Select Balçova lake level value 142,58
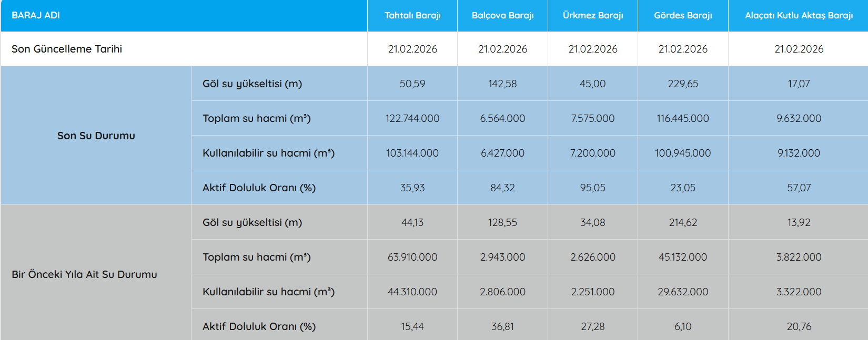Image resolution: width=868 pixels, height=340 pixels. [x=502, y=84]
